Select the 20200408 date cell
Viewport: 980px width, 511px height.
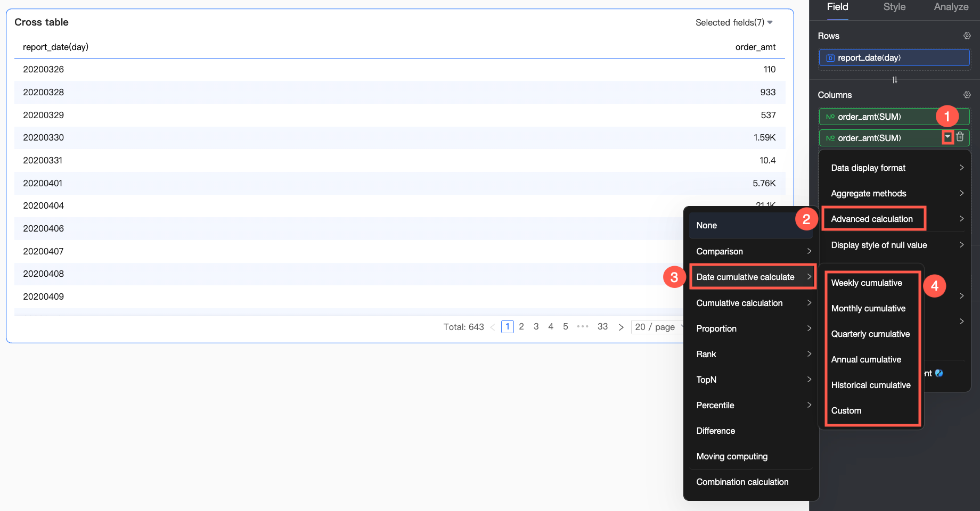click(44, 274)
